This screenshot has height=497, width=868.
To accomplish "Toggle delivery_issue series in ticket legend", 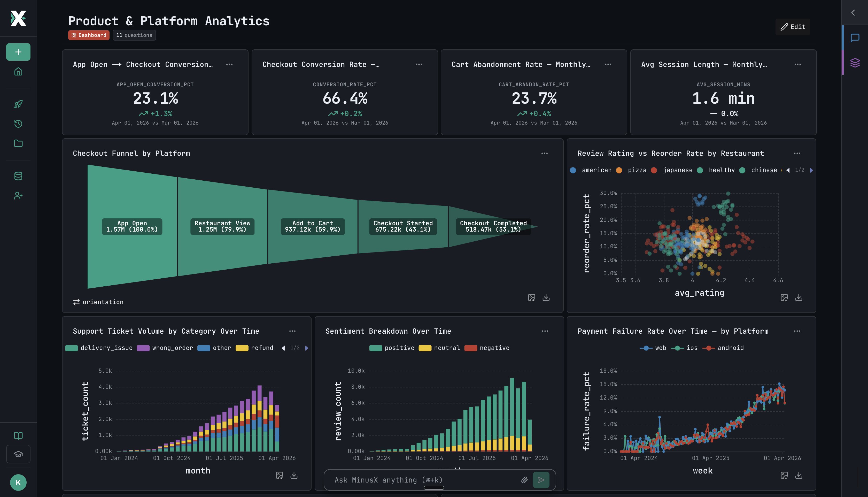I will pyautogui.click(x=99, y=348).
